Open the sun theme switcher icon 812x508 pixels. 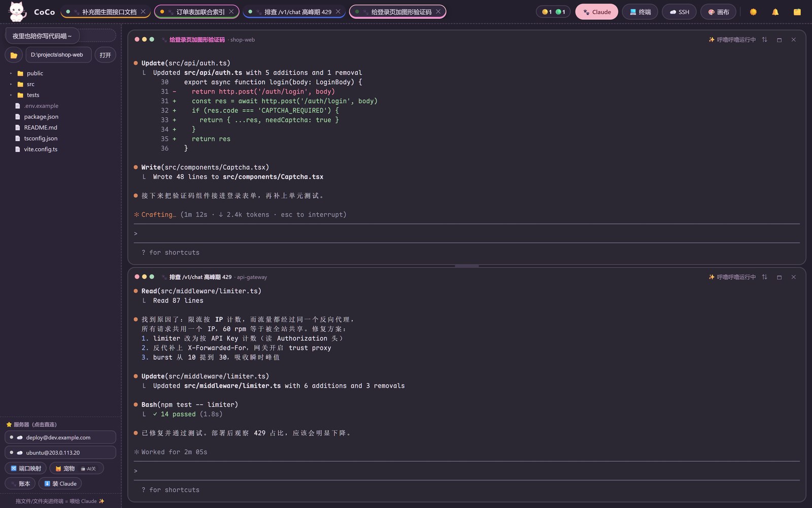click(x=753, y=12)
